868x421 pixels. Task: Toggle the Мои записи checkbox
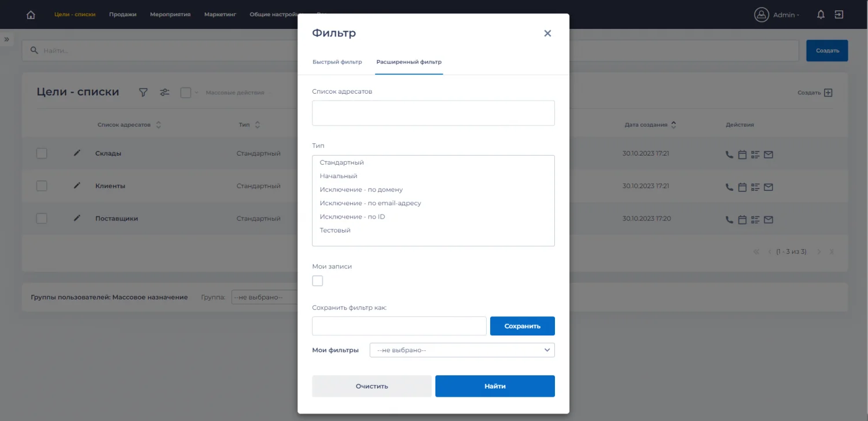318,281
